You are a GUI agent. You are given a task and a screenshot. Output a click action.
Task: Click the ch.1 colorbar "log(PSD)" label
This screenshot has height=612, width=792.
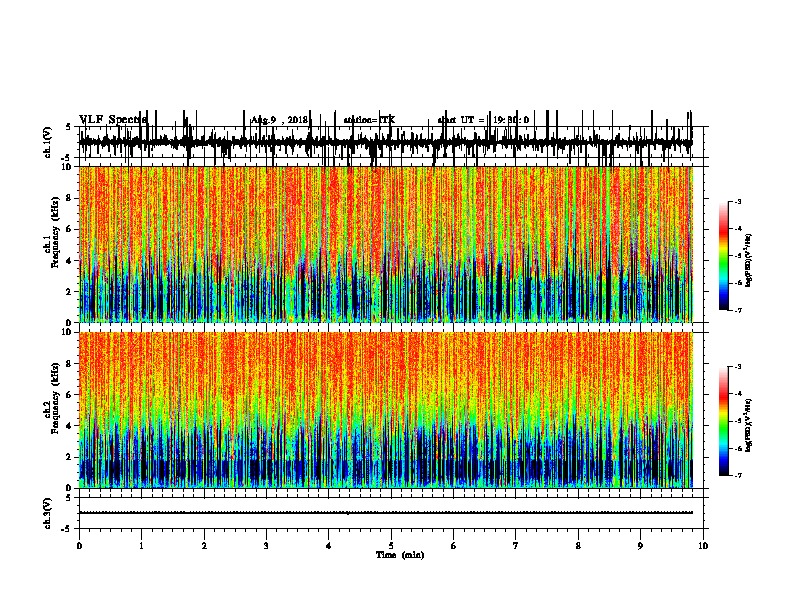[x=749, y=260]
